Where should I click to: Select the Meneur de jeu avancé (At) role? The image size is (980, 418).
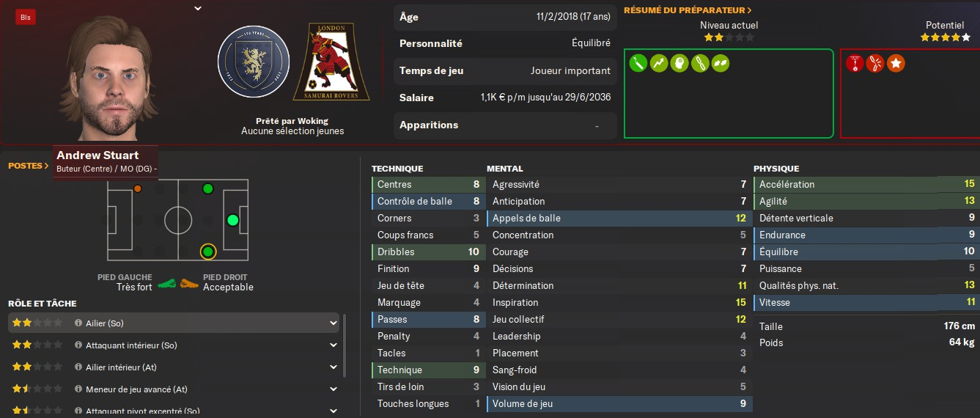(x=136, y=389)
